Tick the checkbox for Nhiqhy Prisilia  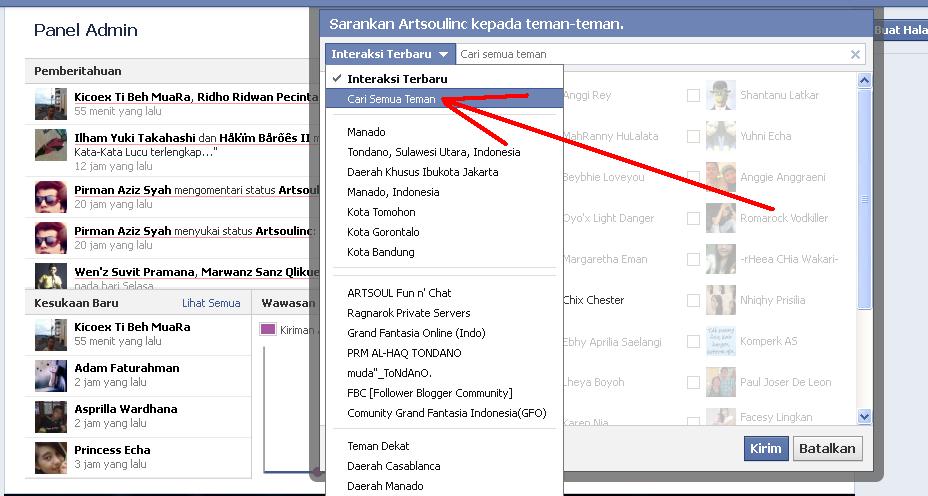tap(694, 300)
